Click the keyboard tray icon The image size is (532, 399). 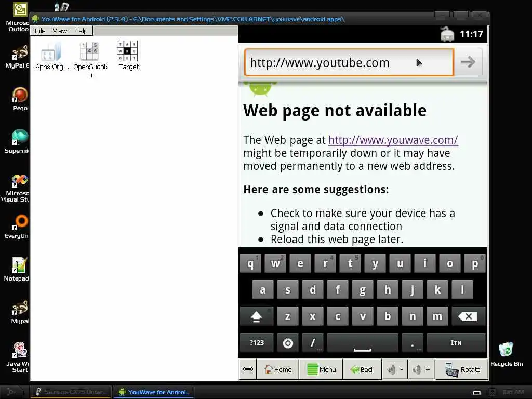point(477,393)
